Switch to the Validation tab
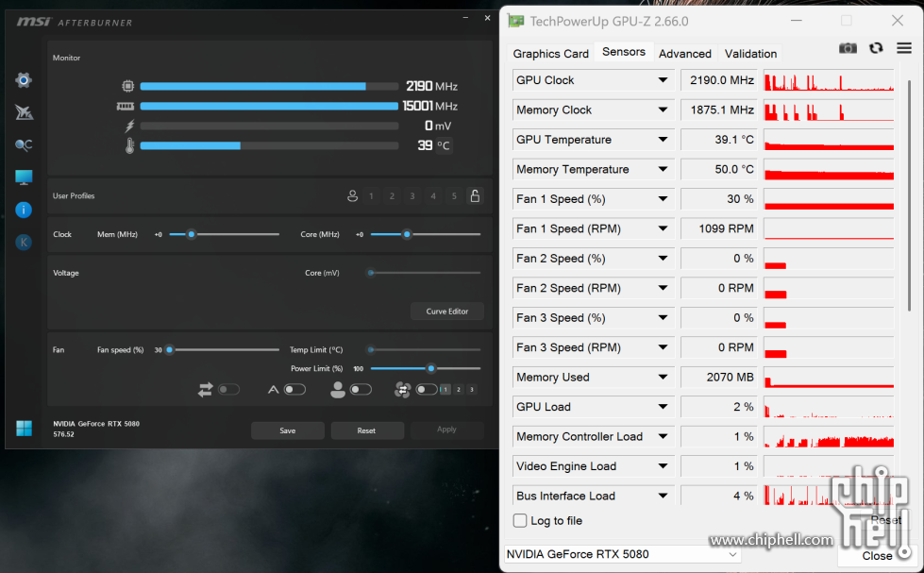Viewport: 924px width, 573px height. tap(750, 54)
